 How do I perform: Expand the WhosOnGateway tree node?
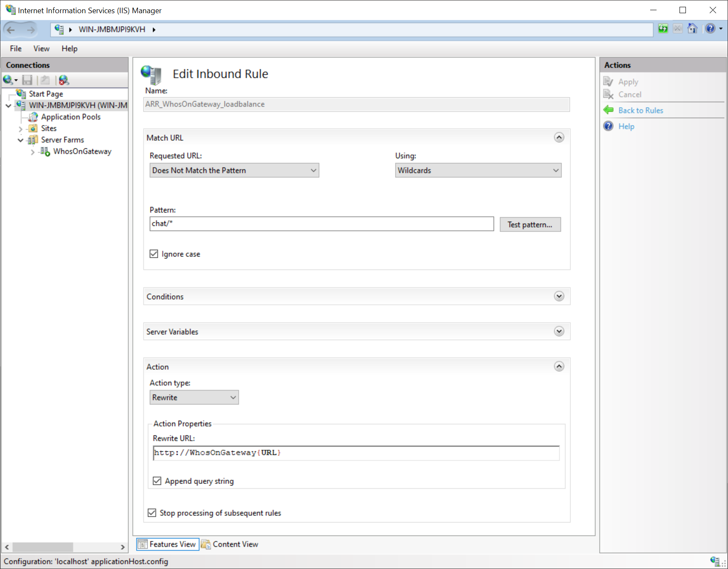(x=33, y=152)
